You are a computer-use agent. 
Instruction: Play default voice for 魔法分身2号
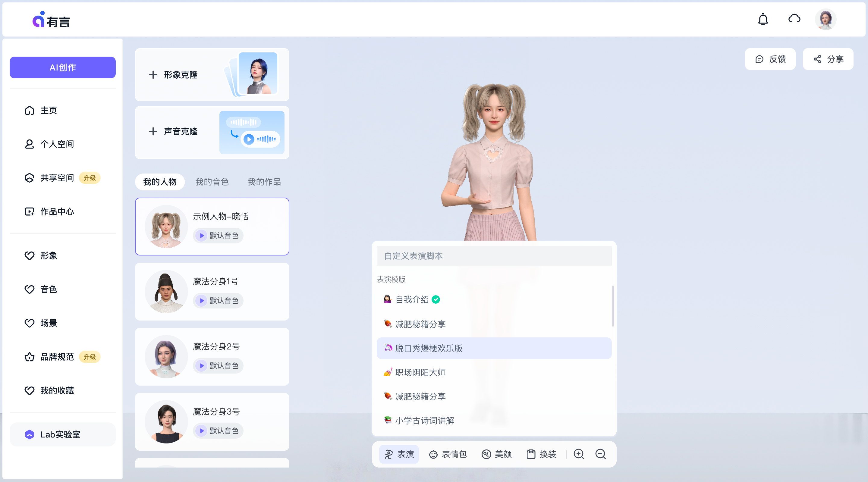(x=202, y=365)
